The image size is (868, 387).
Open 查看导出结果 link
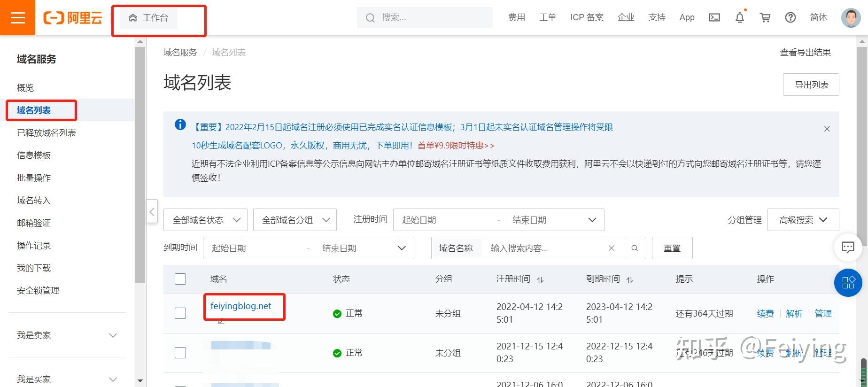[x=806, y=53]
